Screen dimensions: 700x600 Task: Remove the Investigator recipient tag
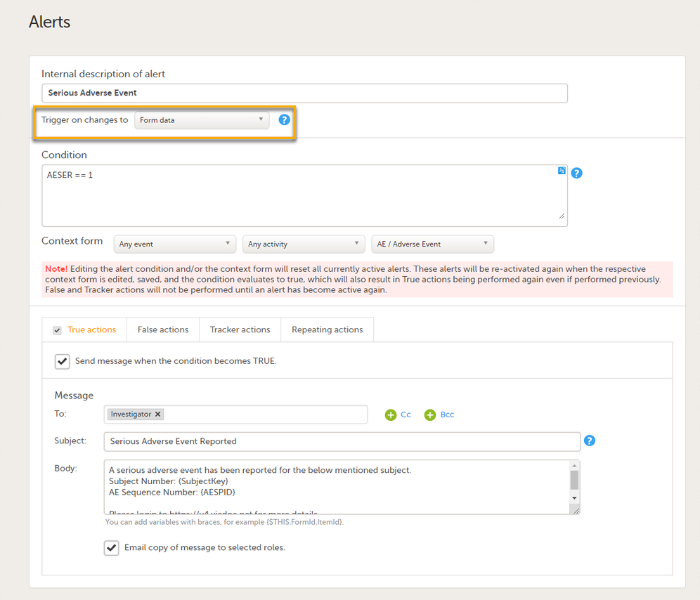(158, 415)
